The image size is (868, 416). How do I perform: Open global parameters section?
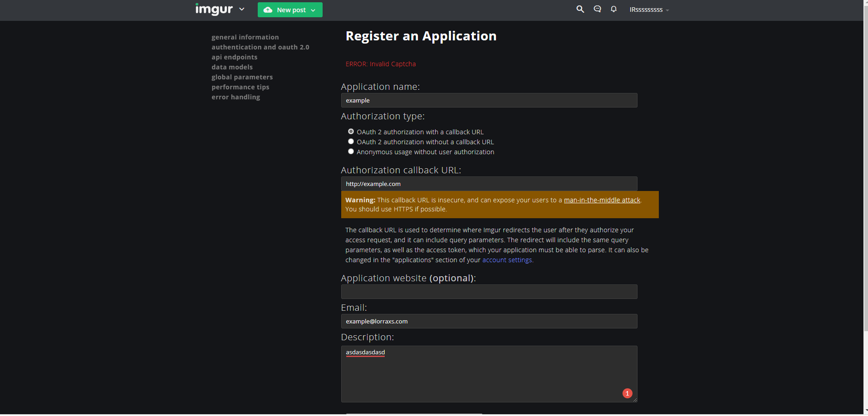pyautogui.click(x=242, y=77)
